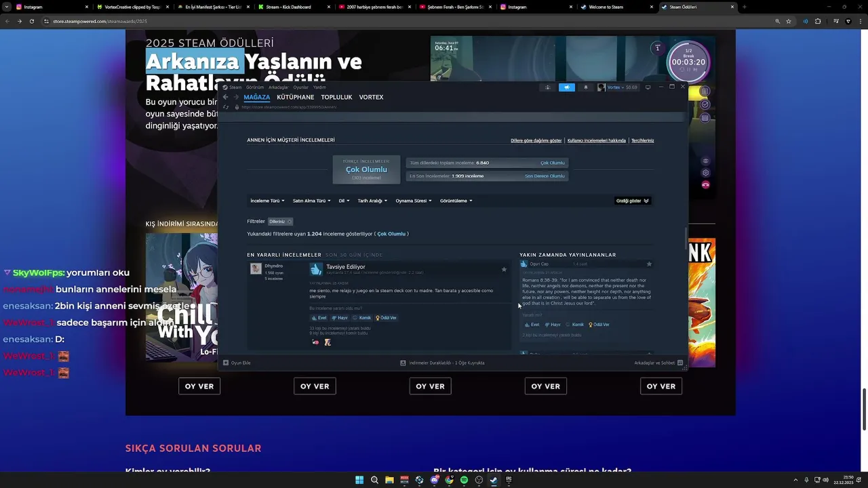868x488 pixels.
Task: Open Chrome's zoom magnifier icon in the address bar
Action: tap(777, 21)
